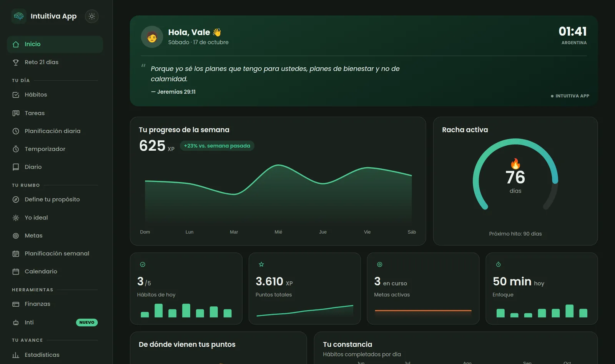Click the +23% vs. semana pasada badge
615x364 pixels.
pos(217,146)
